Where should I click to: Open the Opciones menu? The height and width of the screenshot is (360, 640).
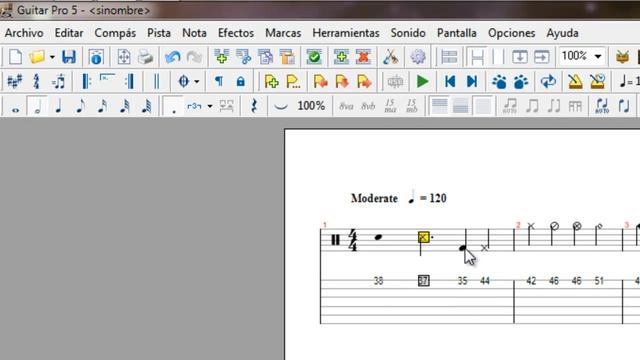(511, 33)
